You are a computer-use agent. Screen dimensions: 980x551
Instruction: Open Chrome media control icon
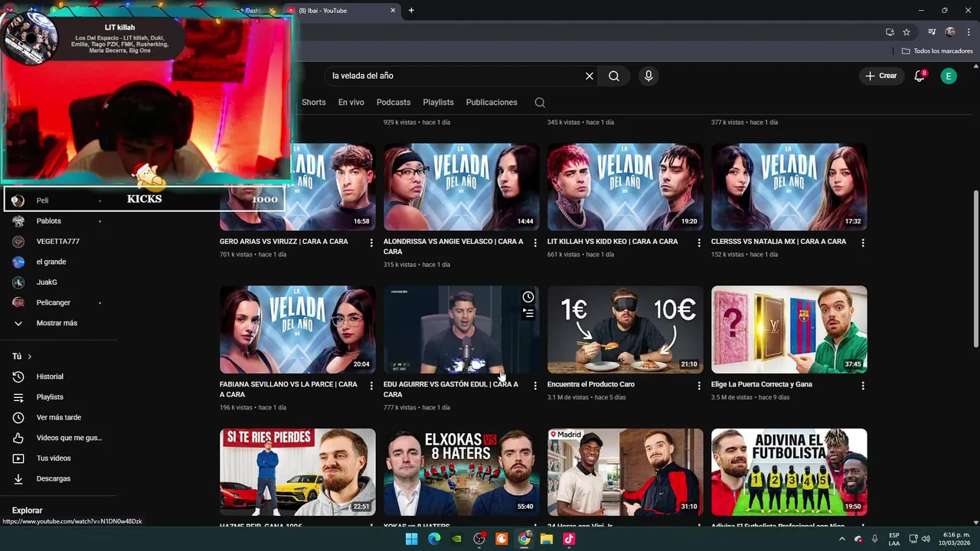(932, 32)
